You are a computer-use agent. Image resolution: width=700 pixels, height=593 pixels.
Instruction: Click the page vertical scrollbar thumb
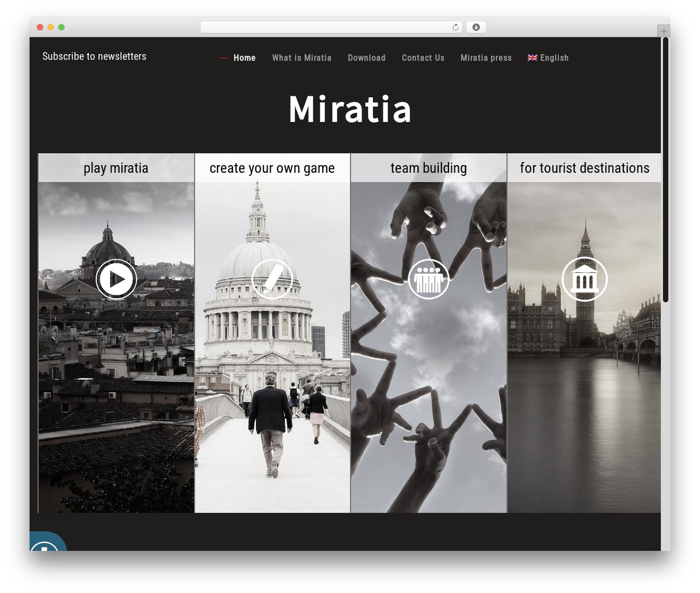[x=666, y=170]
